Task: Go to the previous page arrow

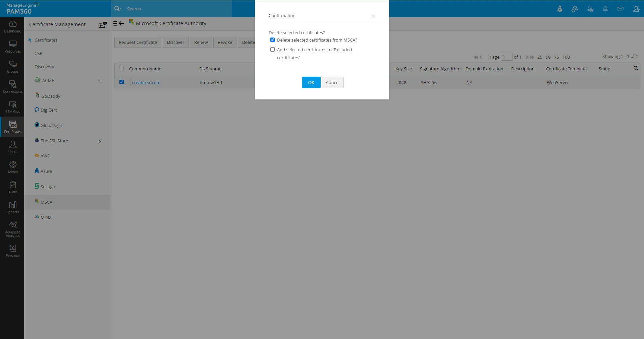Action: tap(481, 57)
